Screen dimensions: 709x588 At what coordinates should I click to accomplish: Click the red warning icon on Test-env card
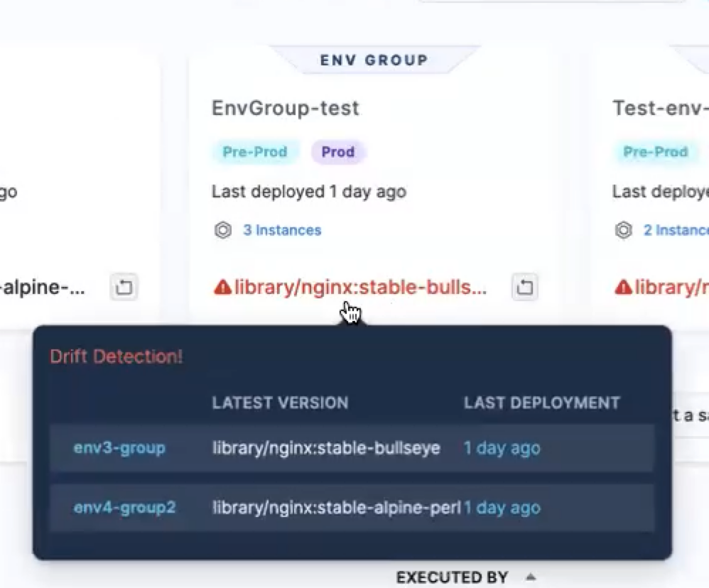[x=623, y=287]
